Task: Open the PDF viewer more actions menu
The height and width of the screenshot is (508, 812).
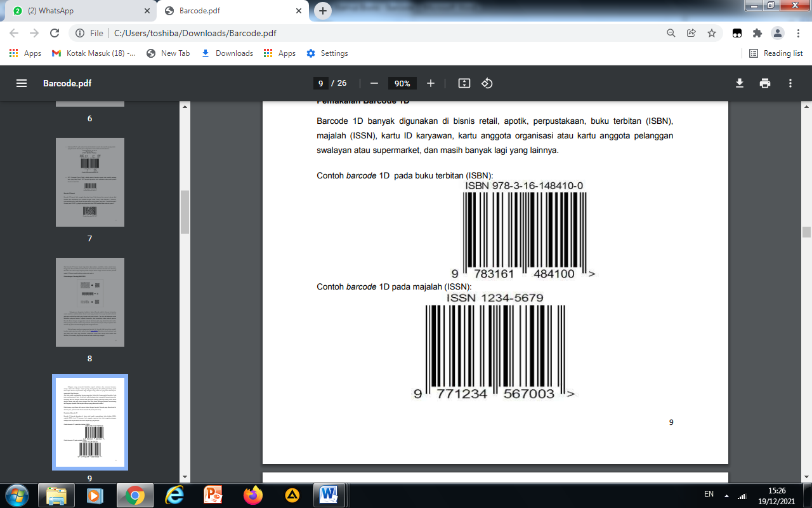Action: [x=790, y=83]
